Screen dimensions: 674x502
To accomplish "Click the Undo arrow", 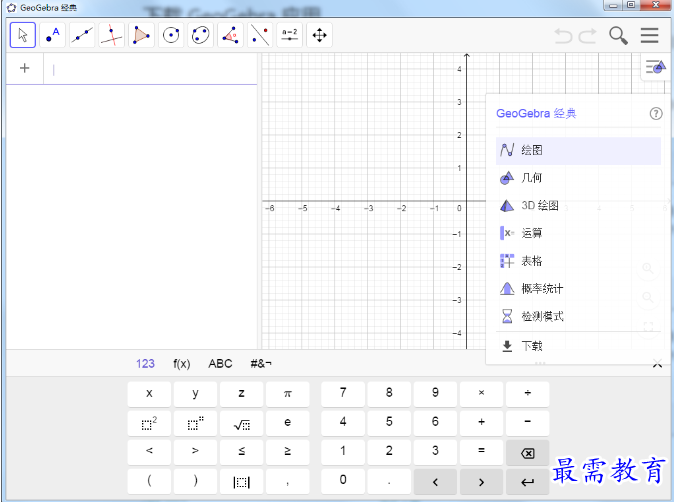I will coord(563,36).
